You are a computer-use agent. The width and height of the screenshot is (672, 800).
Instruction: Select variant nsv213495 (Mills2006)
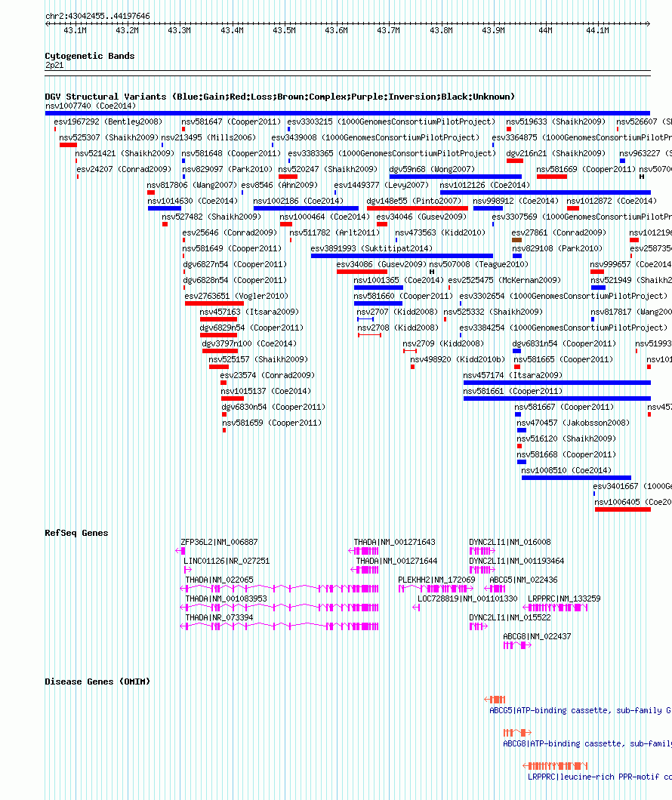pyautogui.click(x=208, y=138)
